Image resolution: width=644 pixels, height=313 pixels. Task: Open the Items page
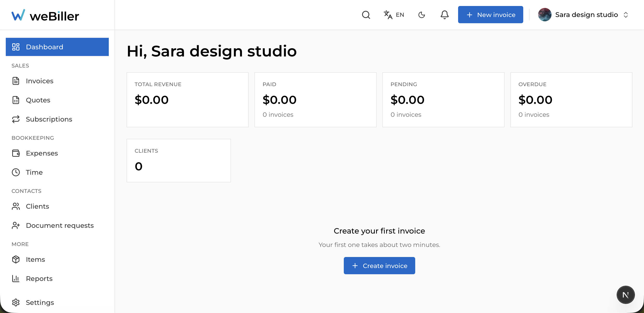click(57, 260)
